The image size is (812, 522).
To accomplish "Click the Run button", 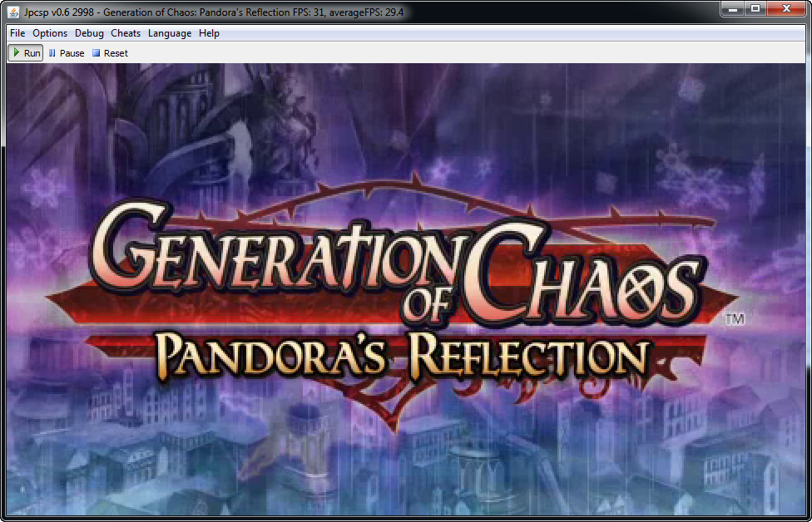I will click(x=25, y=52).
